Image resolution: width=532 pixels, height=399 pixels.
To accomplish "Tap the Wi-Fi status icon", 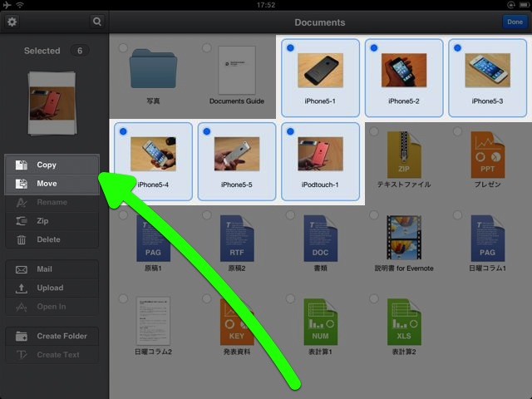I will [x=20, y=5].
